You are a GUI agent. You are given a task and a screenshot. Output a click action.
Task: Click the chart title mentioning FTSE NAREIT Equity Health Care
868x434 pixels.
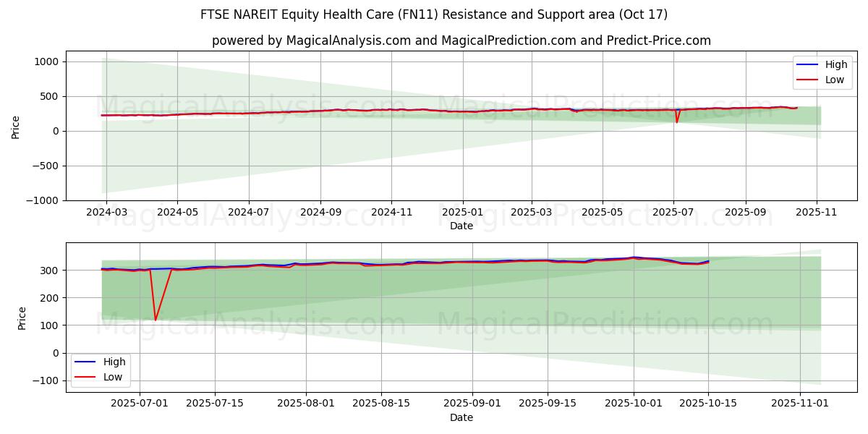pos(434,14)
